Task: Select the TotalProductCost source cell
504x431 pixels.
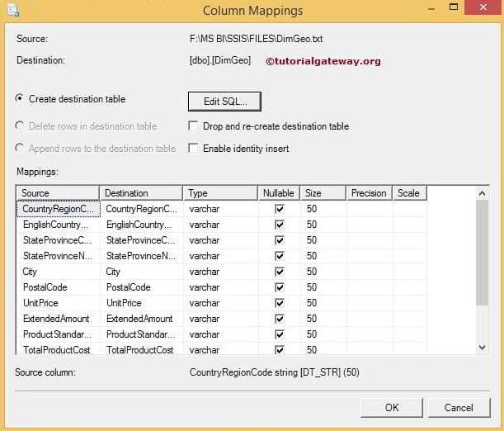Action: [58, 350]
